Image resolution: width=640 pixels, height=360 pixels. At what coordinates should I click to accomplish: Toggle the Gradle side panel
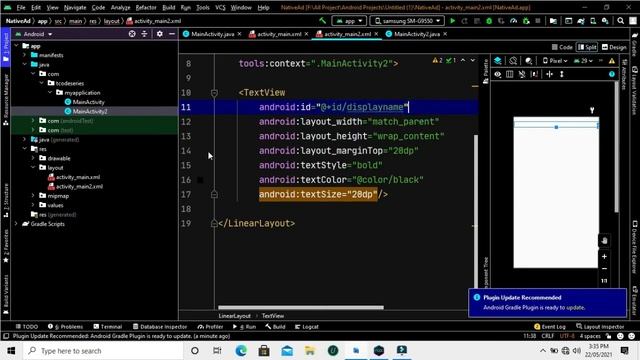634,45
